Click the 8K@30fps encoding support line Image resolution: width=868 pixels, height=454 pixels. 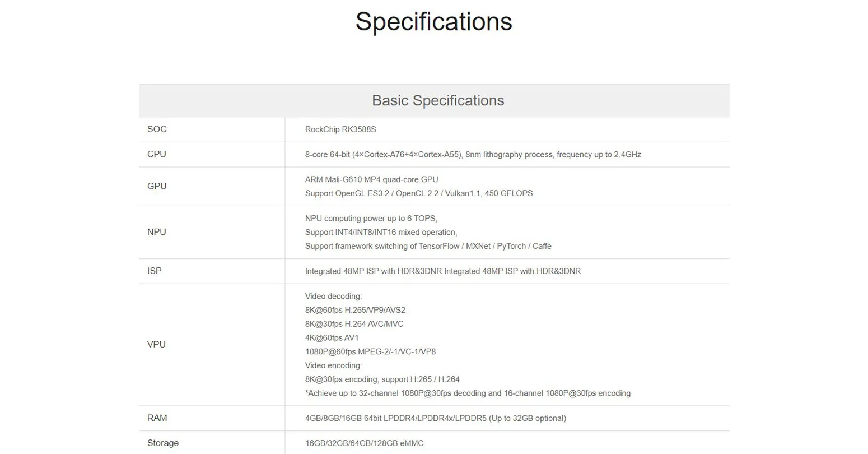click(382, 379)
